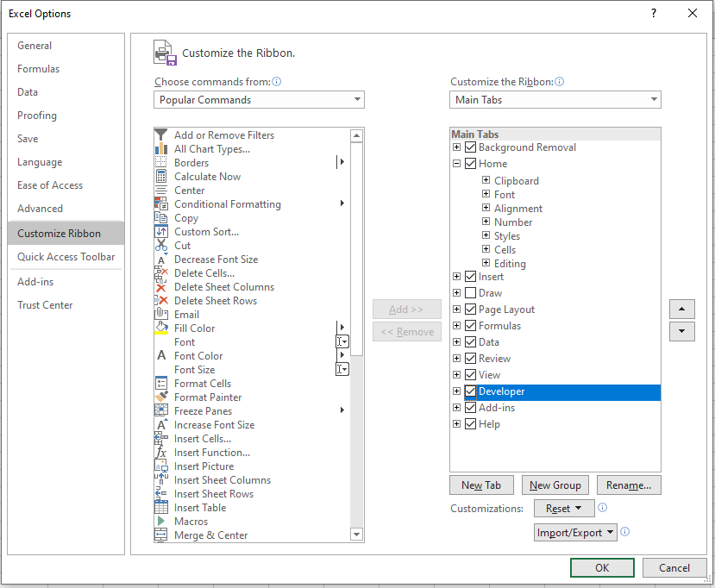Click the Cut scissors icon
This screenshot has height=588, width=715.
pos(161,246)
